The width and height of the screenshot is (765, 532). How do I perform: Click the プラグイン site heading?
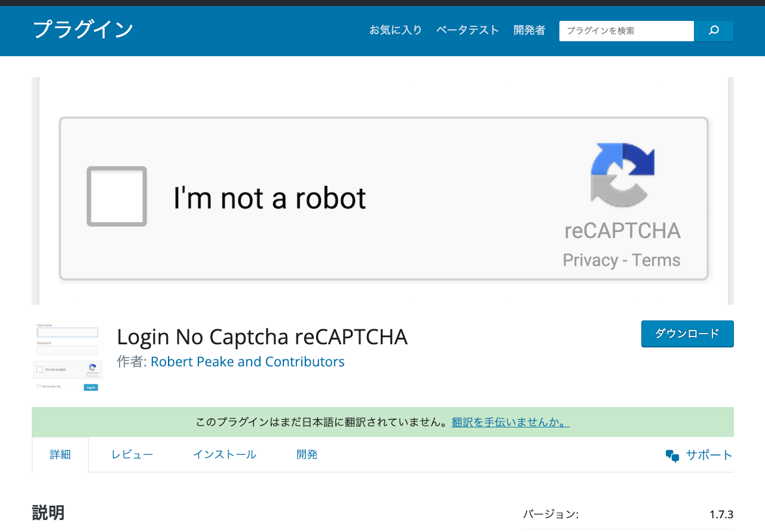[x=82, y=29]
